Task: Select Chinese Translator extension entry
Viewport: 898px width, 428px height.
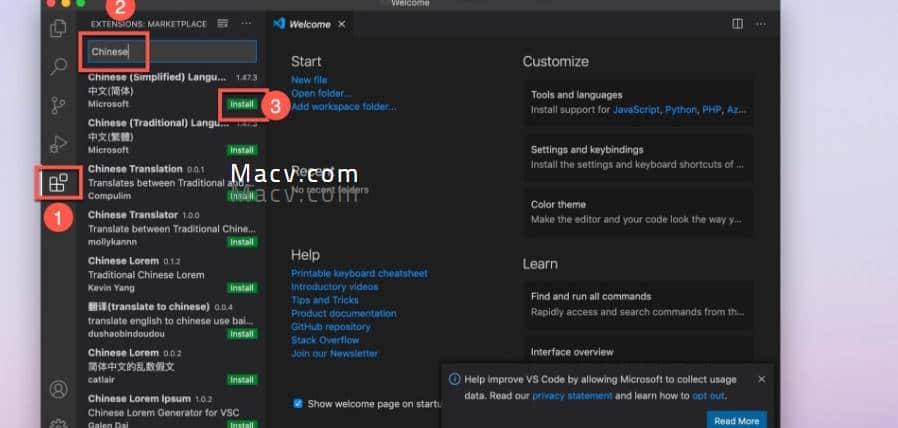Action: click(x=171, y=228)
